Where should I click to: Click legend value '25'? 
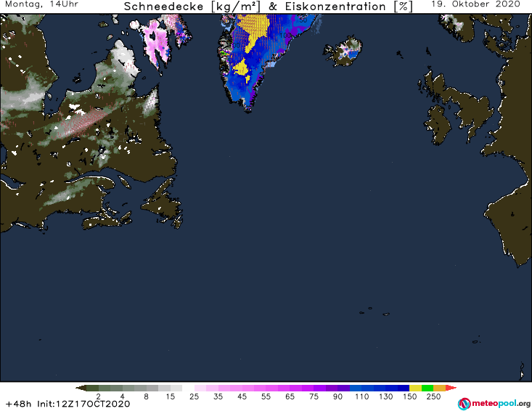pos(194,396)
